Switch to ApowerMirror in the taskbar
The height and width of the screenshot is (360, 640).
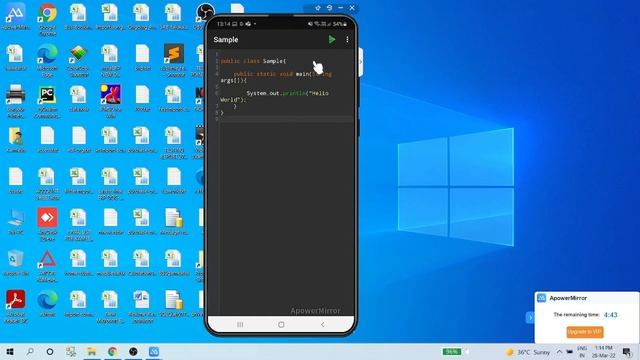[x=154, y=351]
